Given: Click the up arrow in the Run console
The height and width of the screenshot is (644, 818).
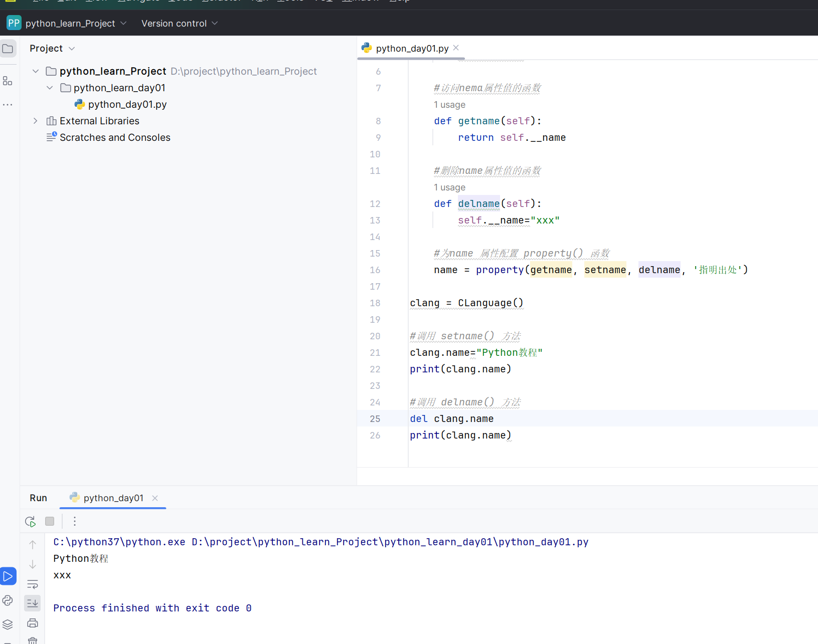Looking at the screenshot, I should tap(33, 545).
